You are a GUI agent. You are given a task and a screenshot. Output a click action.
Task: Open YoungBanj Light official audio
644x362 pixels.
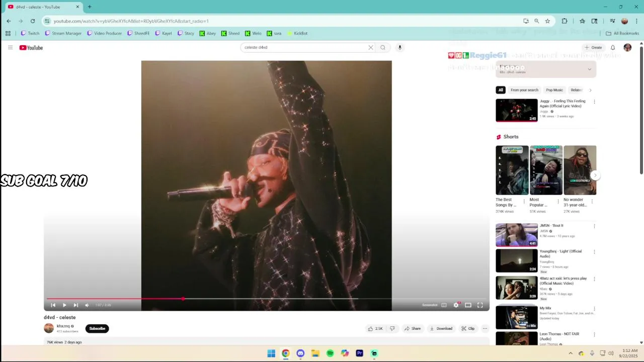pos(517,261)
